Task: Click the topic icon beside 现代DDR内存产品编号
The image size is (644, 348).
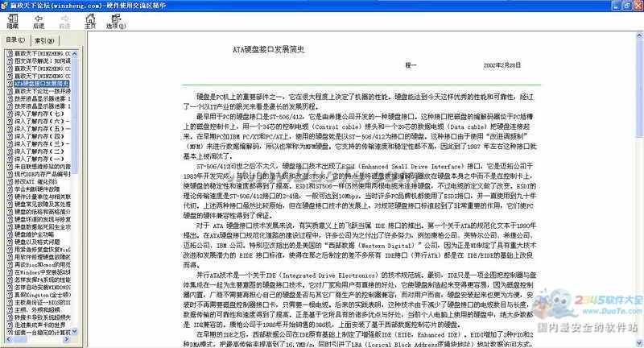Action: point(10,174)
